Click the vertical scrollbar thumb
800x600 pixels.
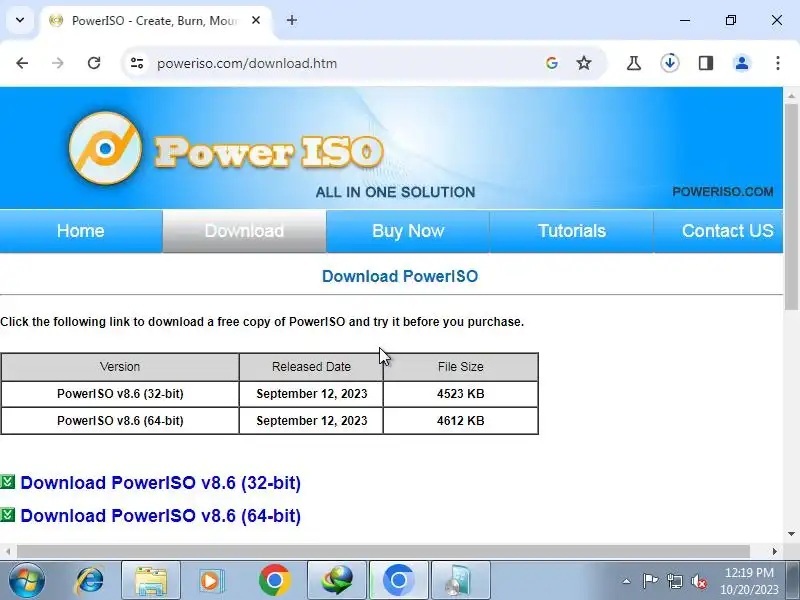pyautogui.click(x=791, y=207)
